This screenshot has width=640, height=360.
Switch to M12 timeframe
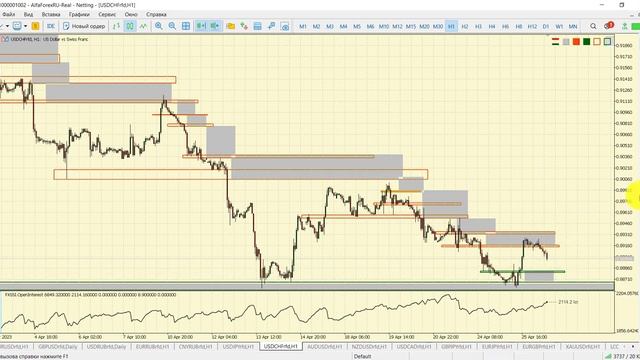click(x=397, y=26)
